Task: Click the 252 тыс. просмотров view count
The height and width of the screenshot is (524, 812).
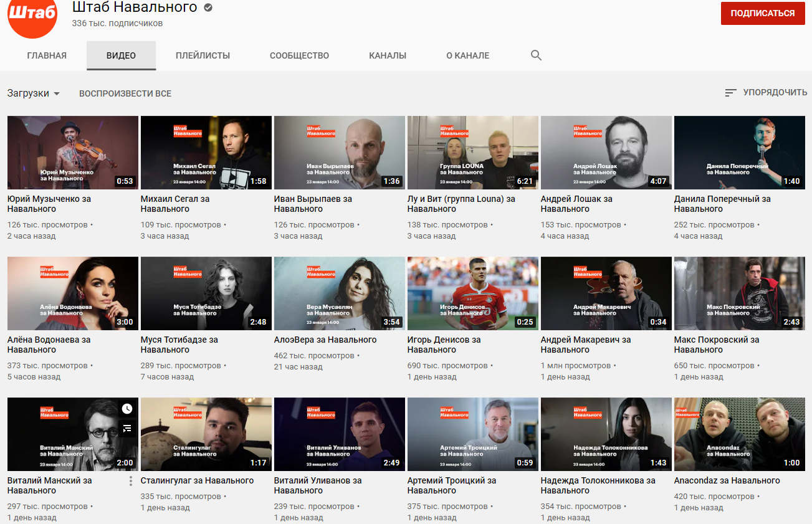Action: pos(714,225)
